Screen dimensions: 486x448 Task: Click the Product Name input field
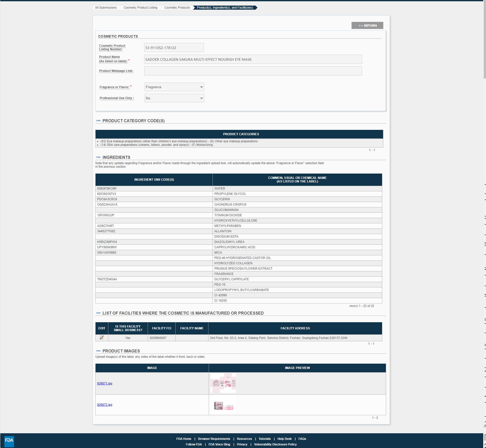[253, 59]
